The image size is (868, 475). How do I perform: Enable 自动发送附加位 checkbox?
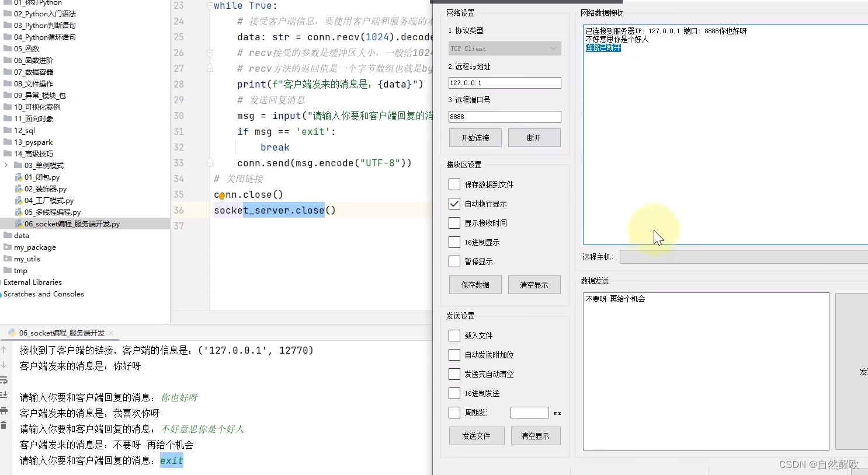coord(454,355)
